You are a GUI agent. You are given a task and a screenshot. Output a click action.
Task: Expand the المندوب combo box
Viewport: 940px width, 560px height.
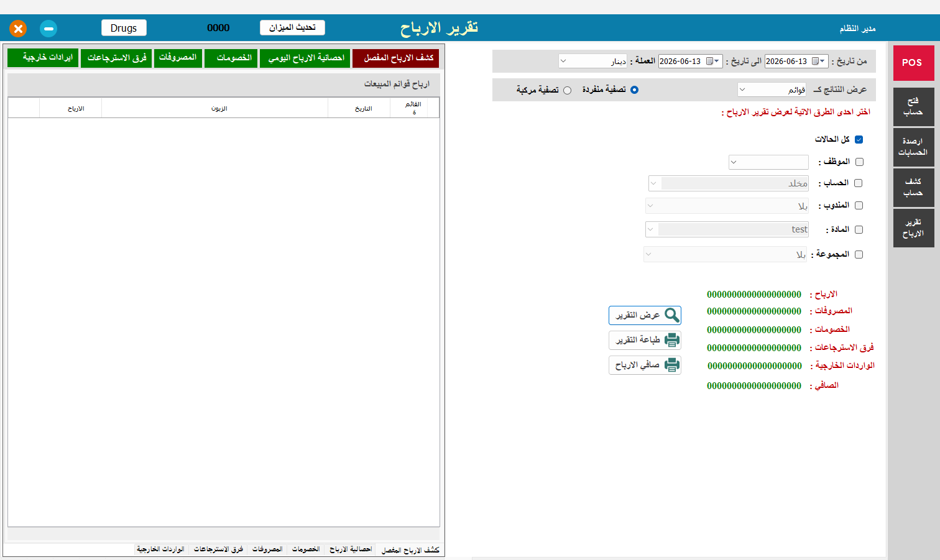pyautogui.click(x=650, y=206)
